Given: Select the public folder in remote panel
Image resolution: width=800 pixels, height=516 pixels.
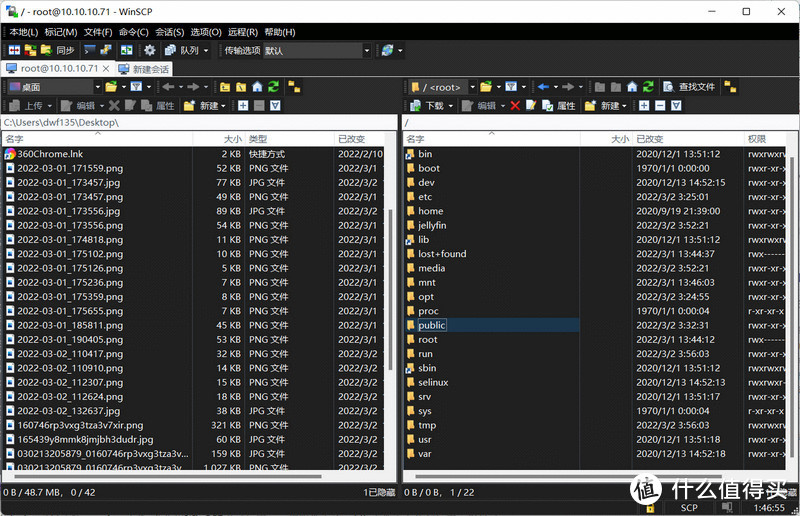Looking at the screenshot, I should pos(432,325).
